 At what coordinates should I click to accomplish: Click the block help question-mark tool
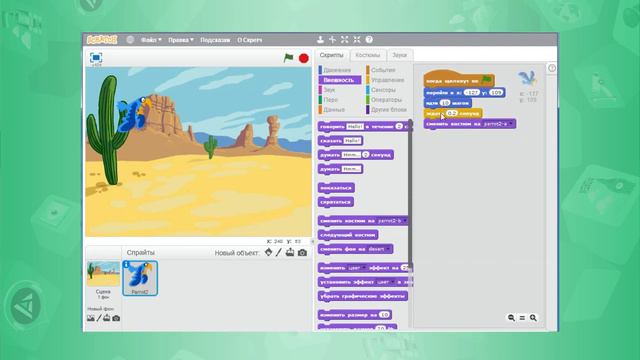[369, 40]
